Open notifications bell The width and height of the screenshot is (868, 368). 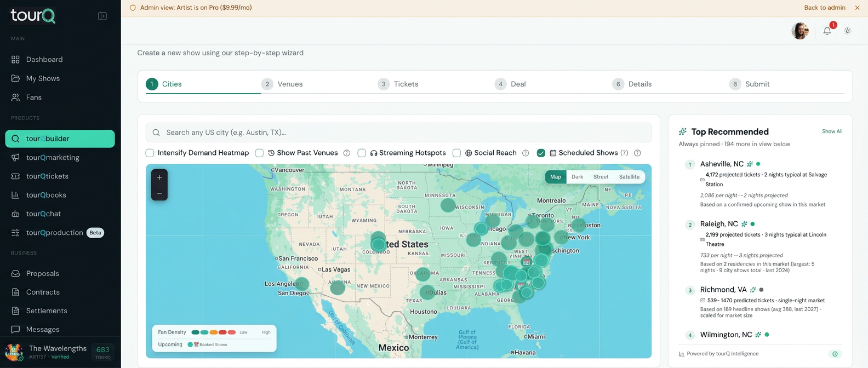coord(827,31)
